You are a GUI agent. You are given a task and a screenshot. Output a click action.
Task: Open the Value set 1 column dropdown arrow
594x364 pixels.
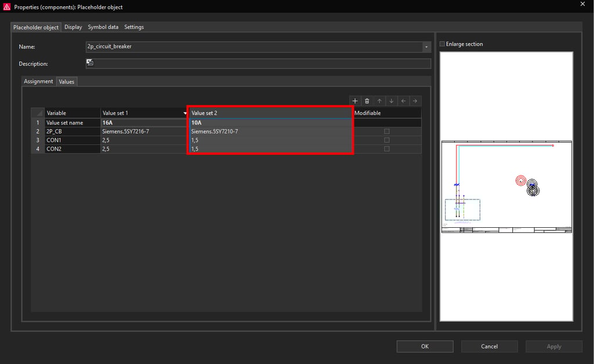[185, 113]
